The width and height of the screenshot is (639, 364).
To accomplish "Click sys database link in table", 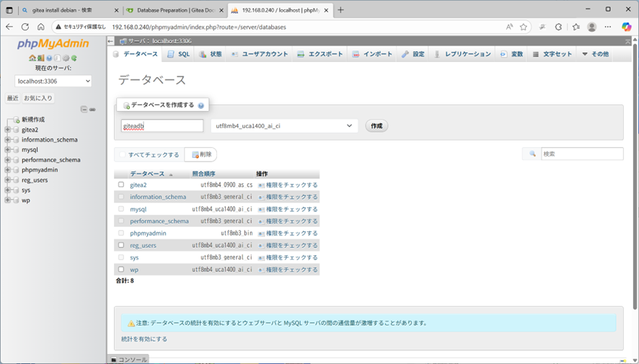I will pyautogui.click(x=134, y=258).
